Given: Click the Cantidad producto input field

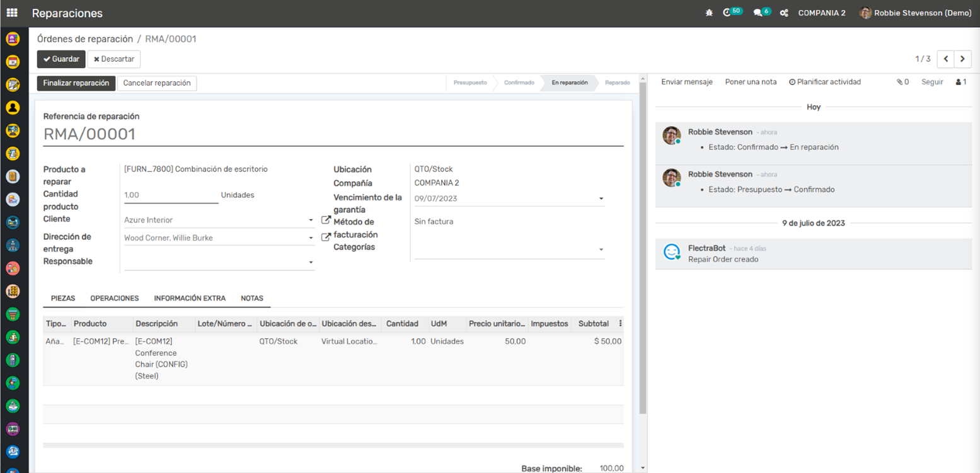Looking at the screenshot, I should pos(171,195).
